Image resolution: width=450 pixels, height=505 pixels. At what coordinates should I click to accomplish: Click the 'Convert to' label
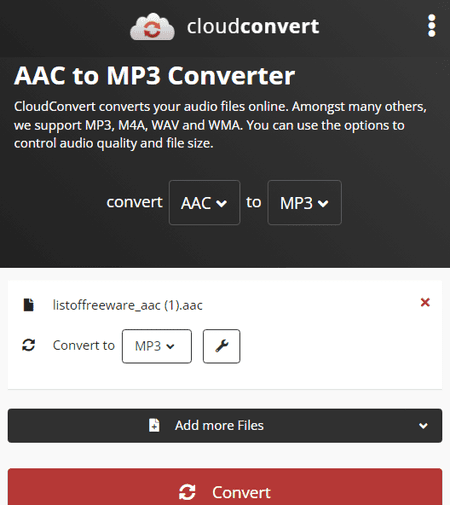coord(84,345)
